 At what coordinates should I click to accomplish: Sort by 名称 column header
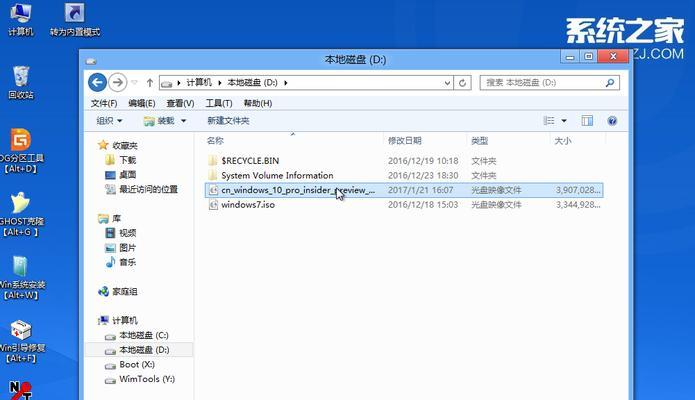pyautogui.click(x=215, y=141)
